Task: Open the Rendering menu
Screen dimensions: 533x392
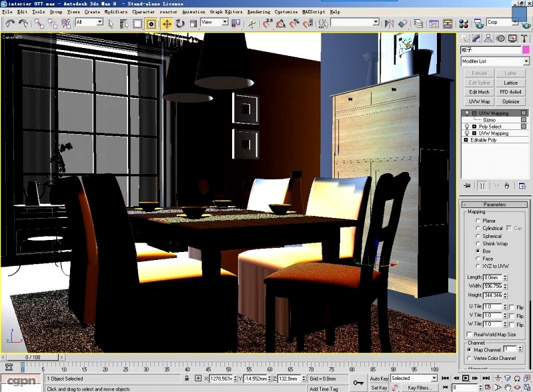Action: (x=258, y=11)
